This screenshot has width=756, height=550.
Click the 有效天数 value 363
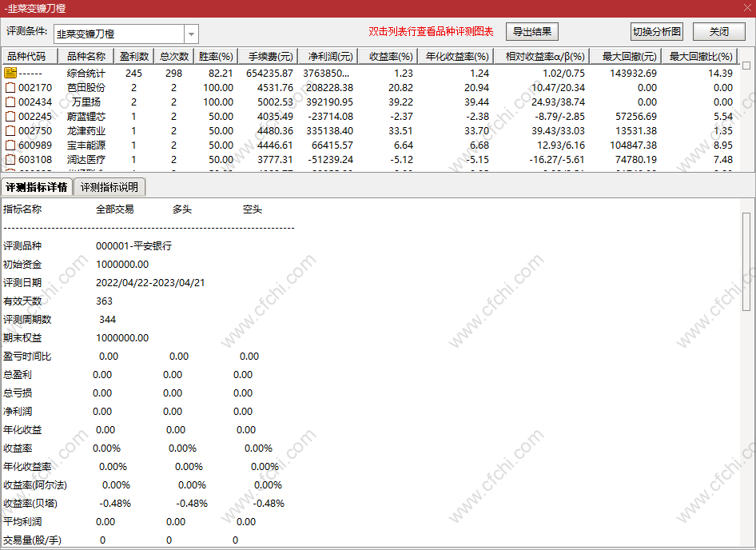click(104, 301)
